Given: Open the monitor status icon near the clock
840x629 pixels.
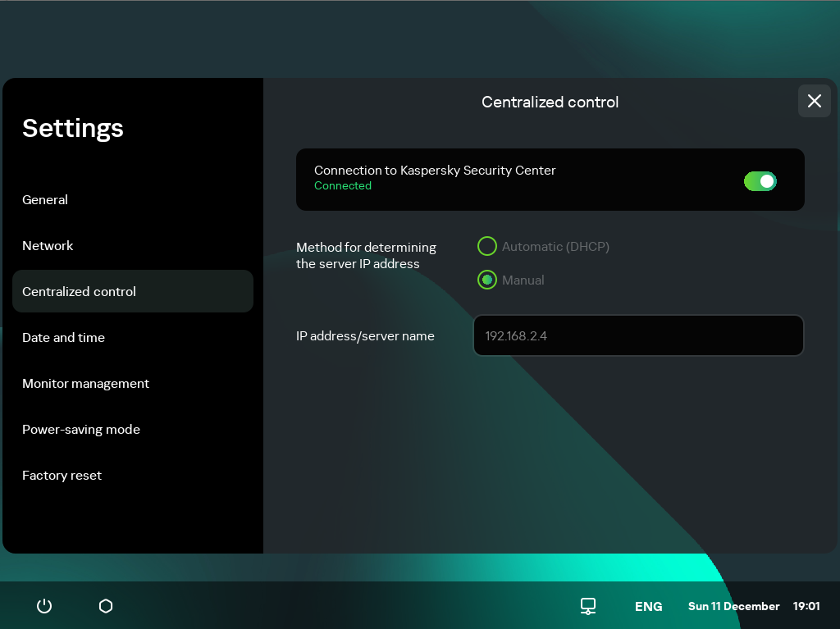Looking at the screenshot, I should click(x=587, y=606).
